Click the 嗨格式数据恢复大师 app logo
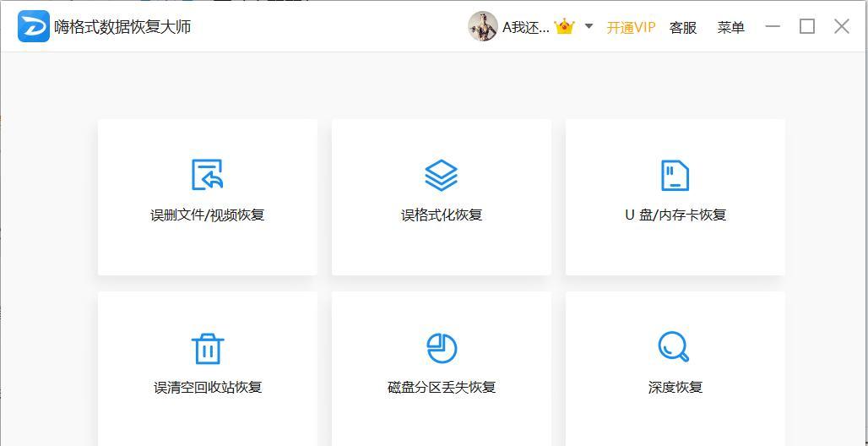Viewport: 868px width, 446px height. (x=34, y=26)
